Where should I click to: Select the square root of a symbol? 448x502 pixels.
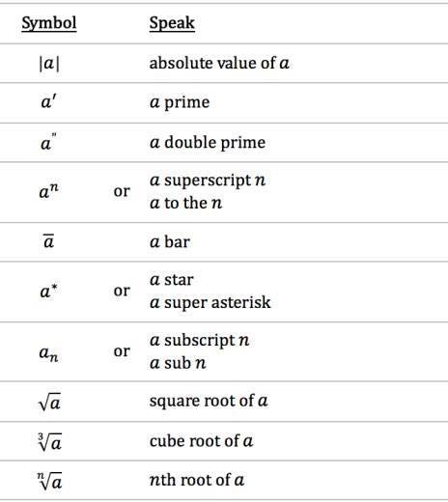coord(49,402)
